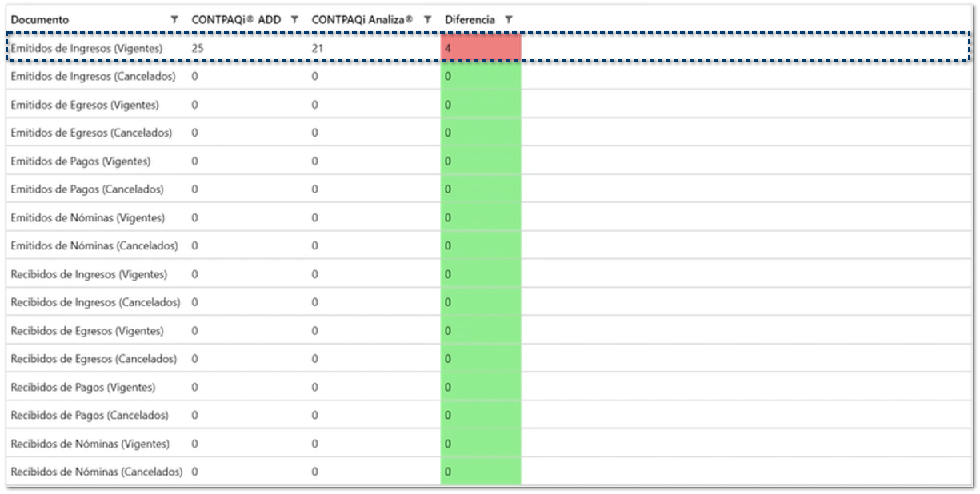Open the filter icon on CONTPAQi Analiza column
This screenshot has width=980, height=494.
[427, 19]
